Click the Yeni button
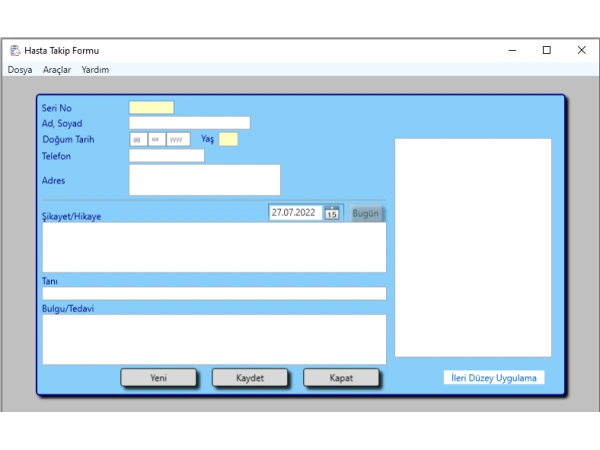600x450 pixels. pyautogui.click(x=158, y=378)
